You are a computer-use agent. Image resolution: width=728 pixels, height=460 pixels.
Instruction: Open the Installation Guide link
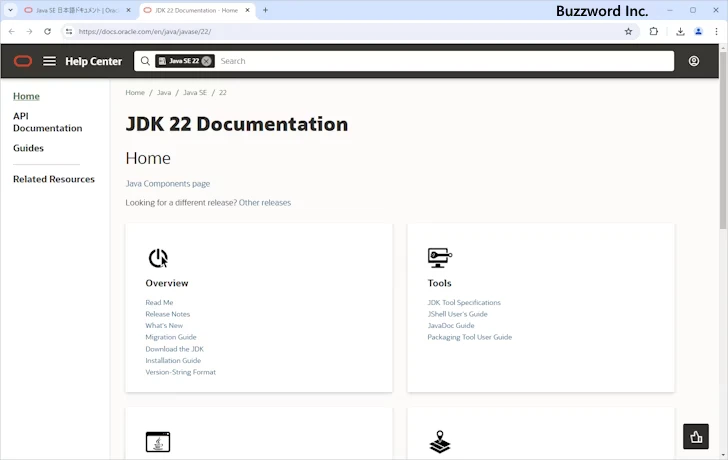pos(173,360)
